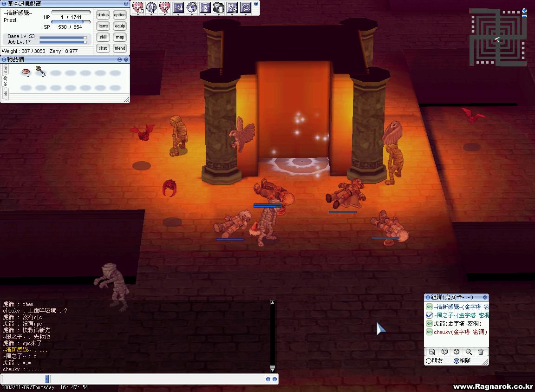Activate the fifth hotbar skill icon

(x=191, y=7)
